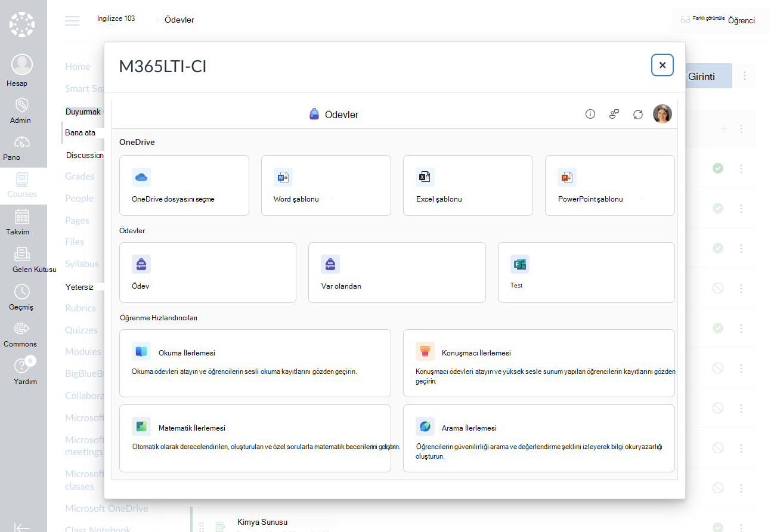This screenshot has width=774, height=532.
Task: Open the user profile photo
Action: [x=662, y=114]
